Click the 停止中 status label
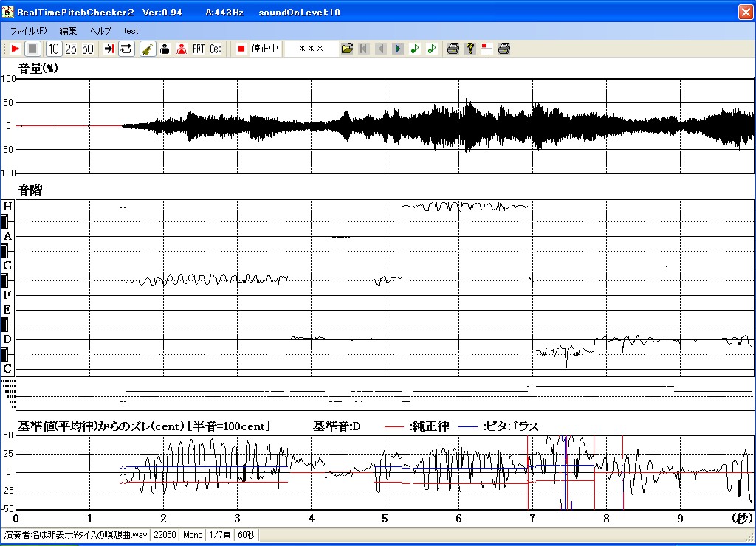The width and height of the screenshot is (756, 546). pos(265,49)
